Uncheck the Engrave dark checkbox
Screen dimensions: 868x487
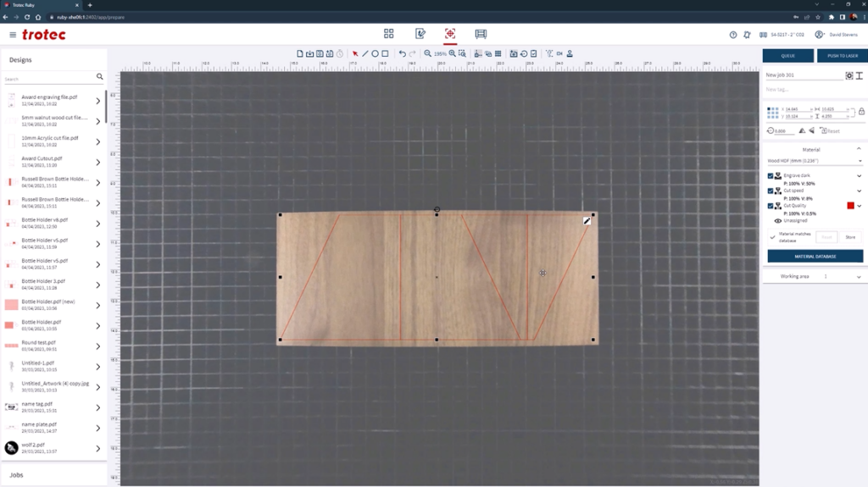click(770, 176)
